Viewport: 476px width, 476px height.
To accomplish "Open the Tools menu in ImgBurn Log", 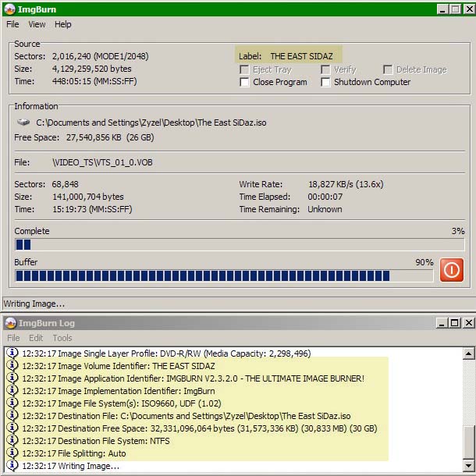I will click(x=62, y=338).
